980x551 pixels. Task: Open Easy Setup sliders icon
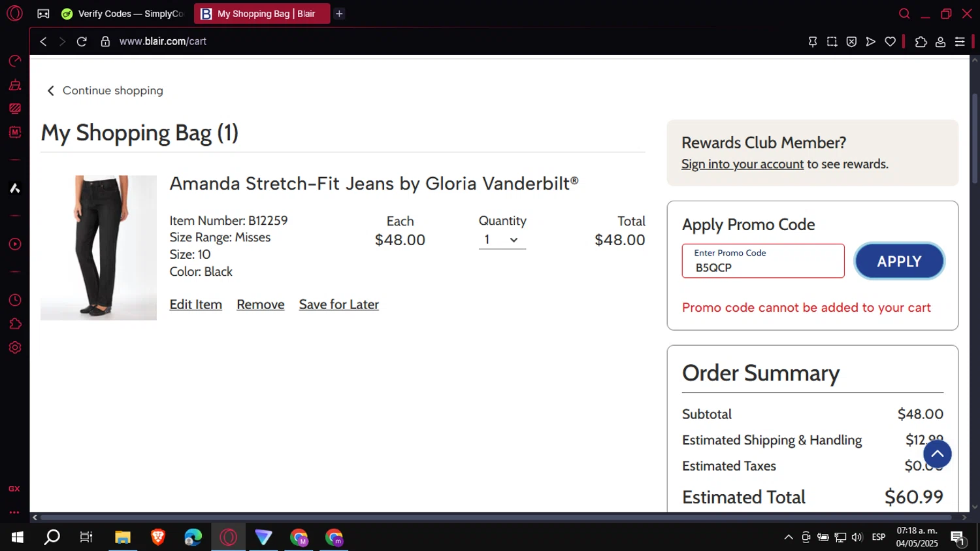coord(960,42)
